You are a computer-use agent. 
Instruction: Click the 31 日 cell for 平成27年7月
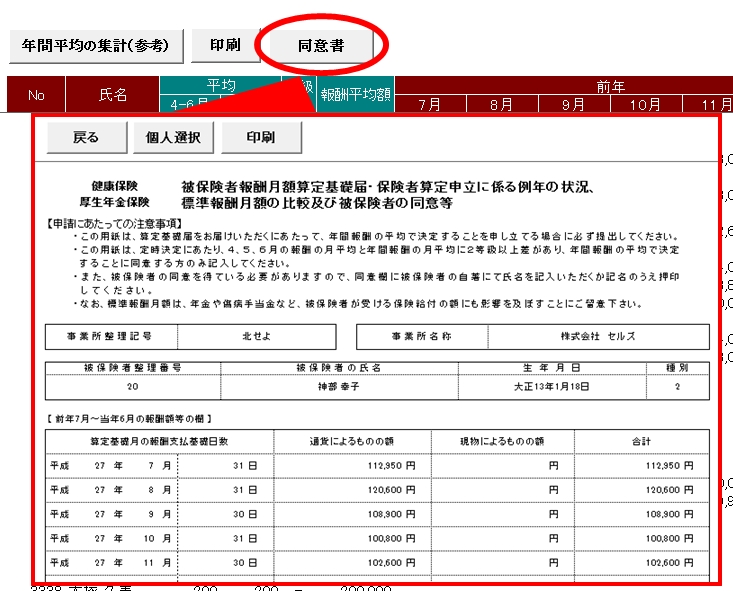pos(226,466)
